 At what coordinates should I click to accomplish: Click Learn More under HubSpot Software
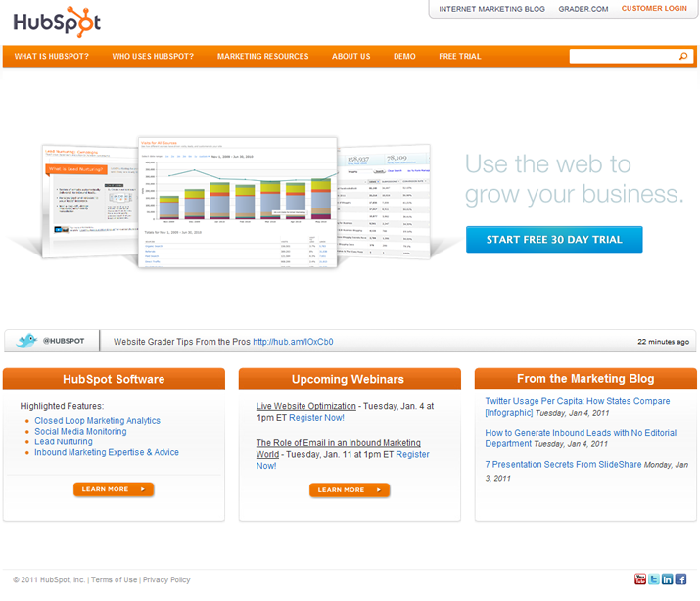(x=114, y=489)
